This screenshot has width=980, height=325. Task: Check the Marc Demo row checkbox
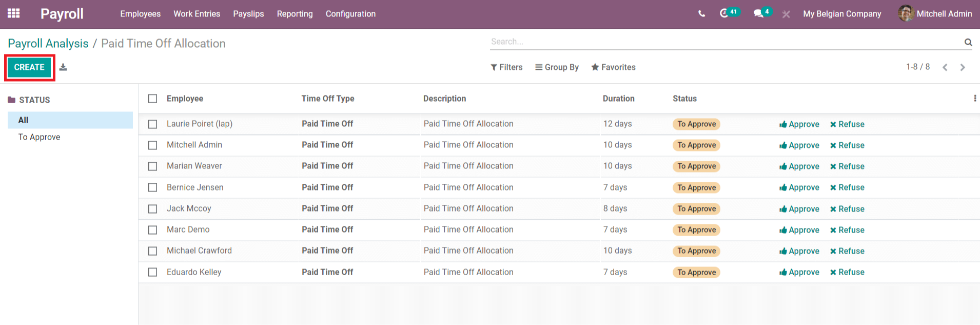point(153,230)
